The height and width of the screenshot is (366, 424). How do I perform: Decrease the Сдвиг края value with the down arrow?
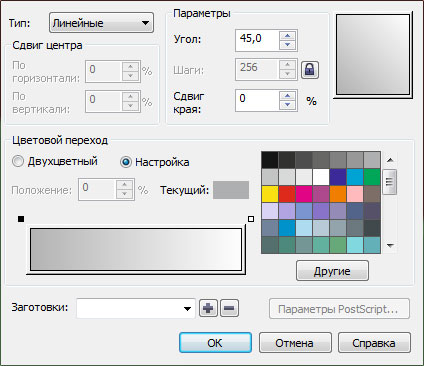287,105
